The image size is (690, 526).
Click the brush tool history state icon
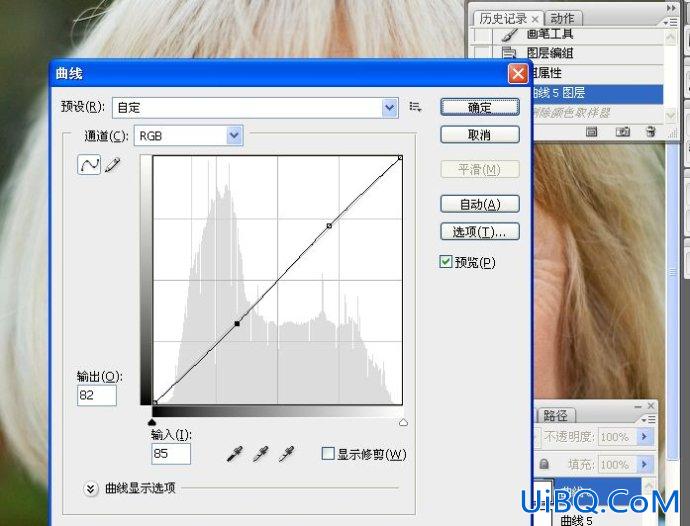(x=509, y=35)
